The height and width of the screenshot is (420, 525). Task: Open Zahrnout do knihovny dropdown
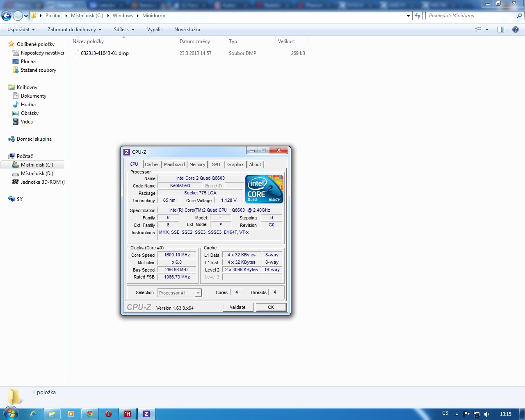(74, 30)
